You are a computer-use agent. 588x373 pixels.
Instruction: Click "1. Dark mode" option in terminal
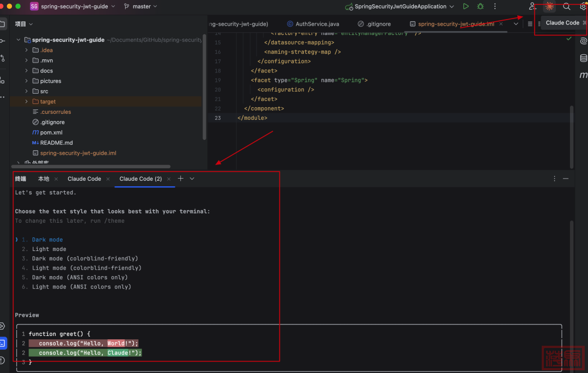[42, 240]
